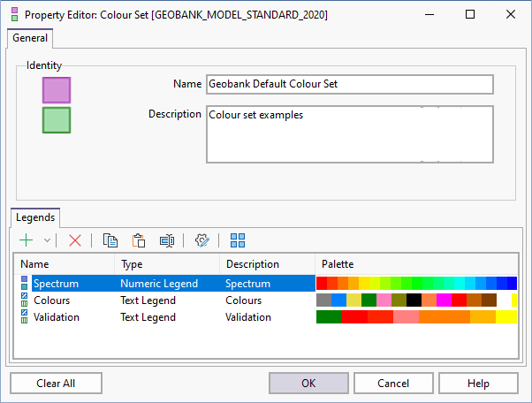Select the Colours legend row
The image size is (532, 403).
coord(266,300)
